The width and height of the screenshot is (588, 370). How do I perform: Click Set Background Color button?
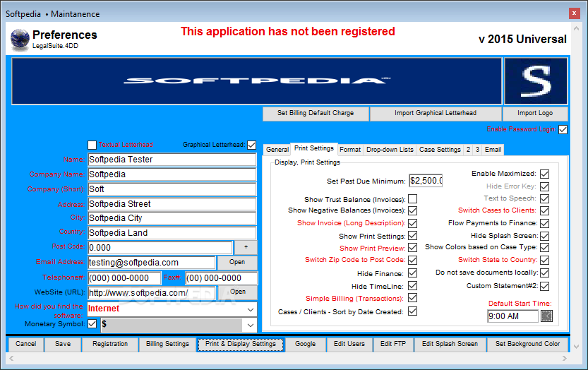pyautogui.click(x=527, y=344)
